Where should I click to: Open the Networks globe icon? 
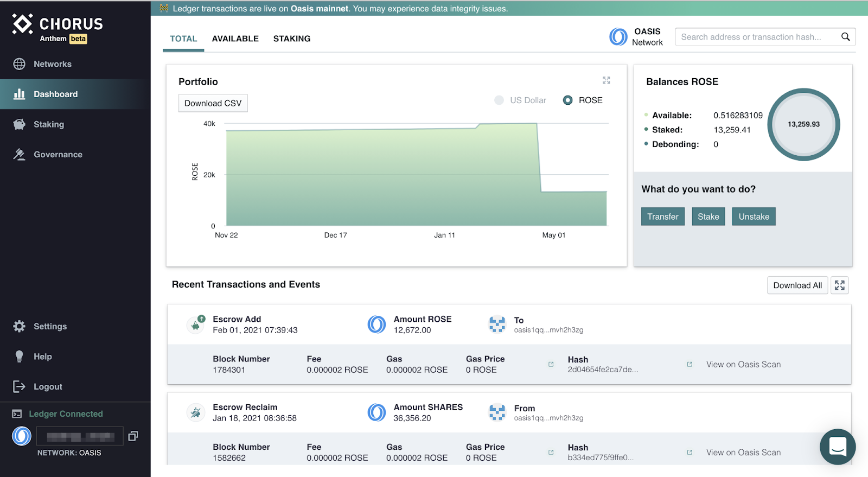tap(20, 64)
